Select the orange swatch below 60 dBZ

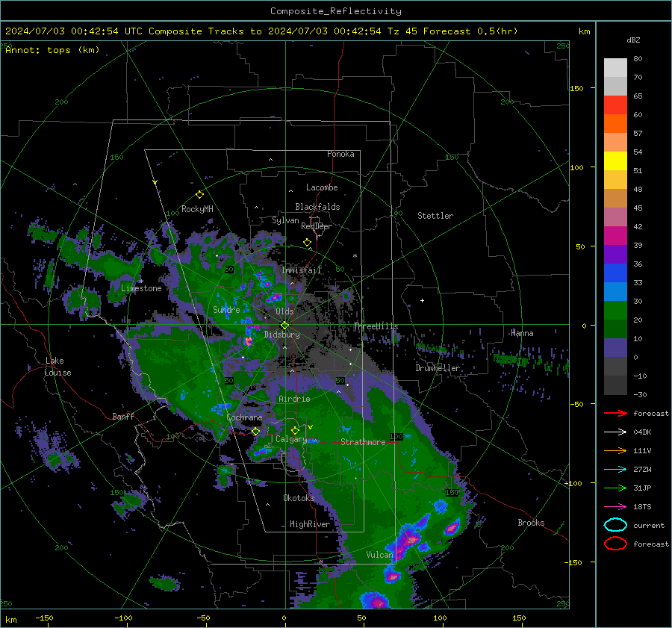pos(615,124)
